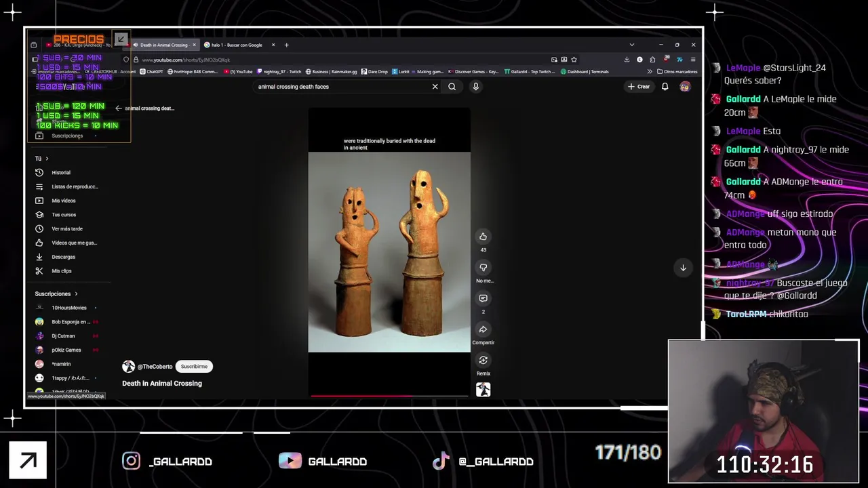Open Historial in sidebar

click(x=61, y=173)
